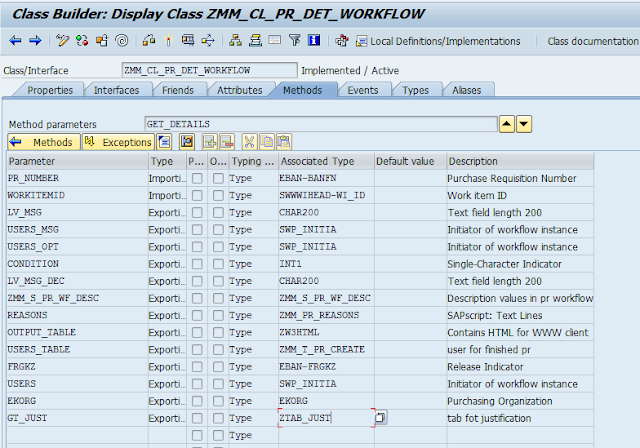Click the FRGKZ parameter cell
Viewport: 640px width, 448px height.
point(78,367)
